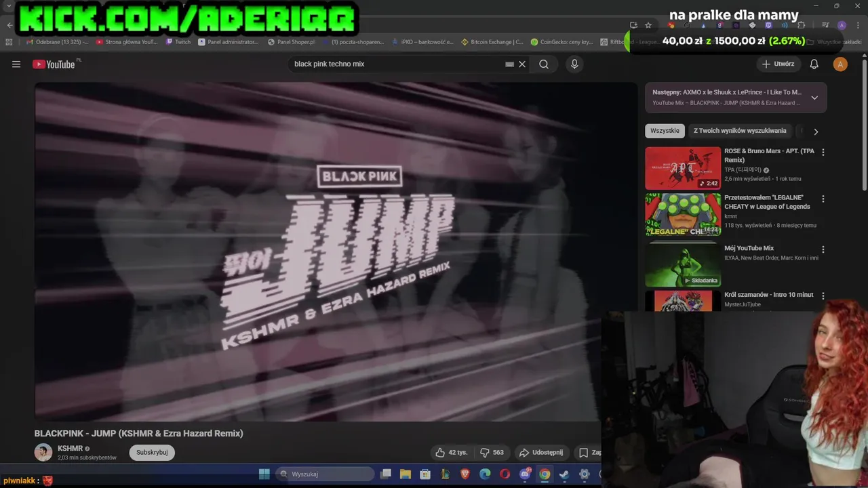This screenshot has width=868, height=488.
Task: Open the Chrome tab search dropdown arrow
Action: tap(9, 6)
